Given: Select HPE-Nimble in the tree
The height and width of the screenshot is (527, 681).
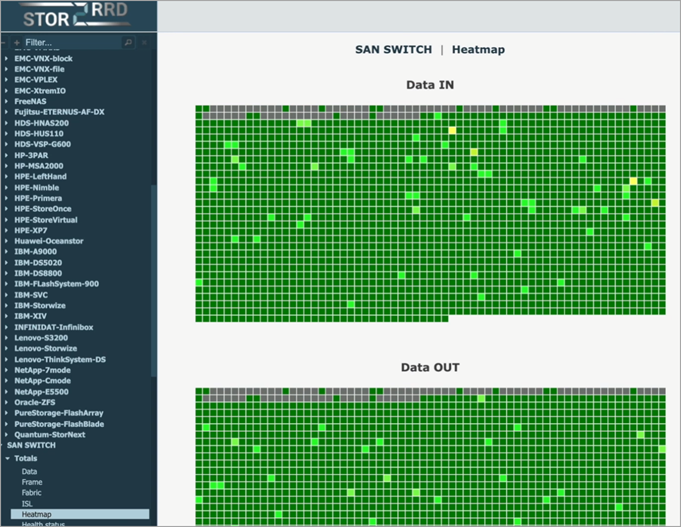Looking at the screenshot, I should (x=36, y=188).
